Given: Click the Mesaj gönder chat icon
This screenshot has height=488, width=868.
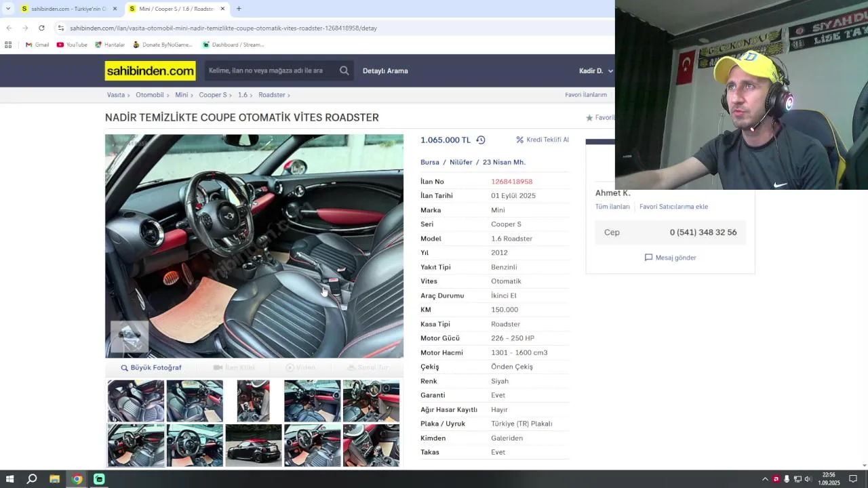Looking at the screenshot, I should coord(648,258).
